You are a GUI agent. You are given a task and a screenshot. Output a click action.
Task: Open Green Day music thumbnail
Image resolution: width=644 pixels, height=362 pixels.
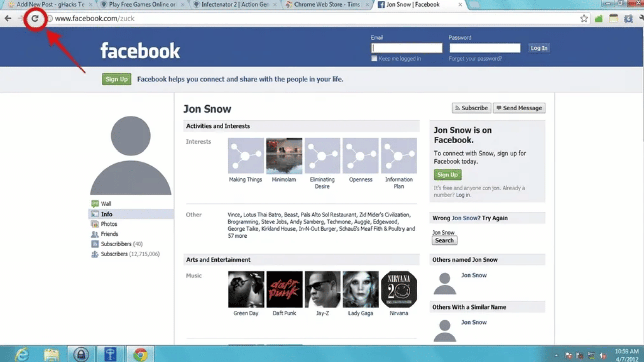246,289
